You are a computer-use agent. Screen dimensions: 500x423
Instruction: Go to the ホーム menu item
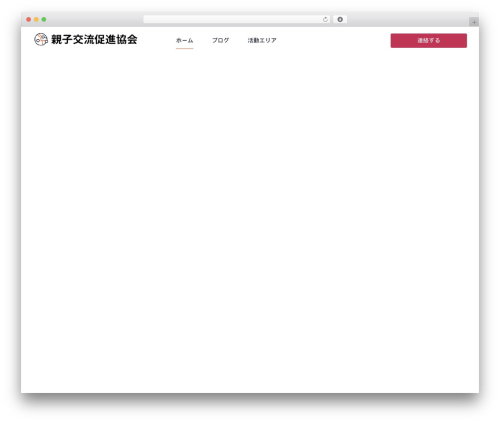click(x=184, y=40)
